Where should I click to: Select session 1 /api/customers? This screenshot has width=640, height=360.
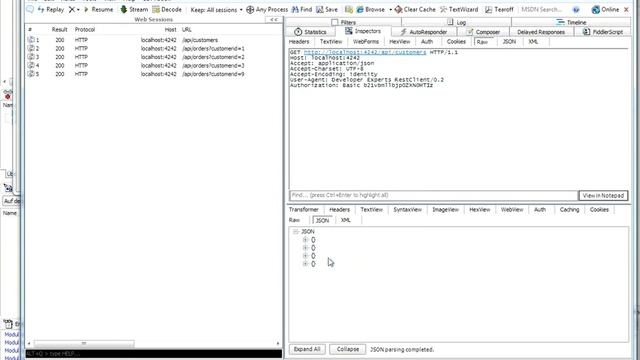[154, 40]
